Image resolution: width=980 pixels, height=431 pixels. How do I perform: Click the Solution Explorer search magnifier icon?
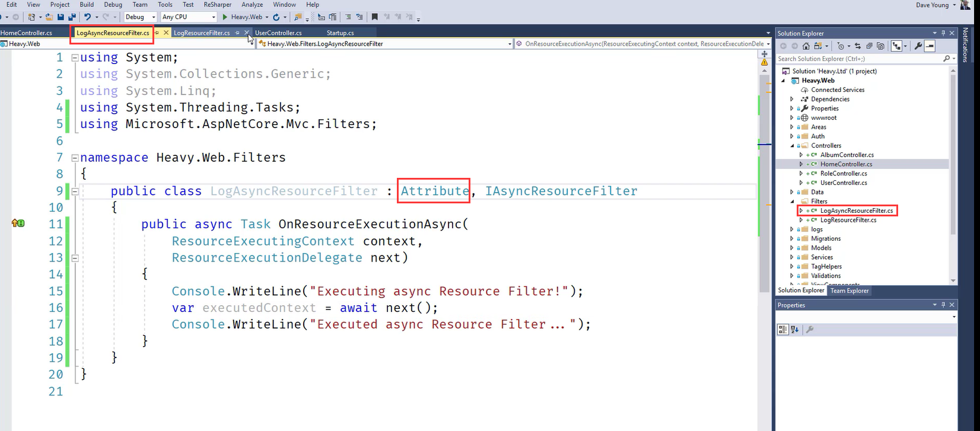[946, 59]
